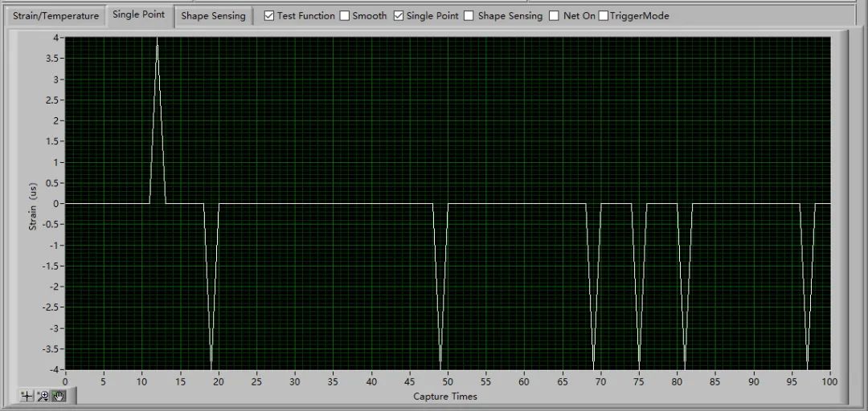The image size is (868, 411).
Task: Open the zoom tool in graph palette
Action: coord(43,396)
